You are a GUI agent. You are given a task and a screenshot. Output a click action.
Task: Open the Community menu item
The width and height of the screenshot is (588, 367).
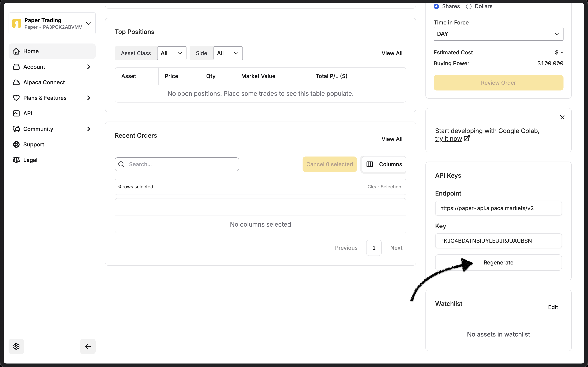click(52, 129)
